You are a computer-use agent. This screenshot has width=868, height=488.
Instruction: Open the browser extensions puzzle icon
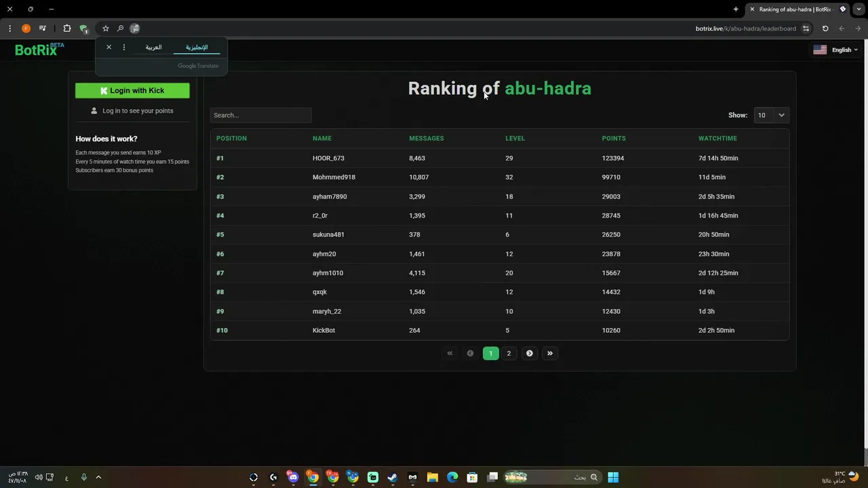pyautogui.click(x=66, y=28)
